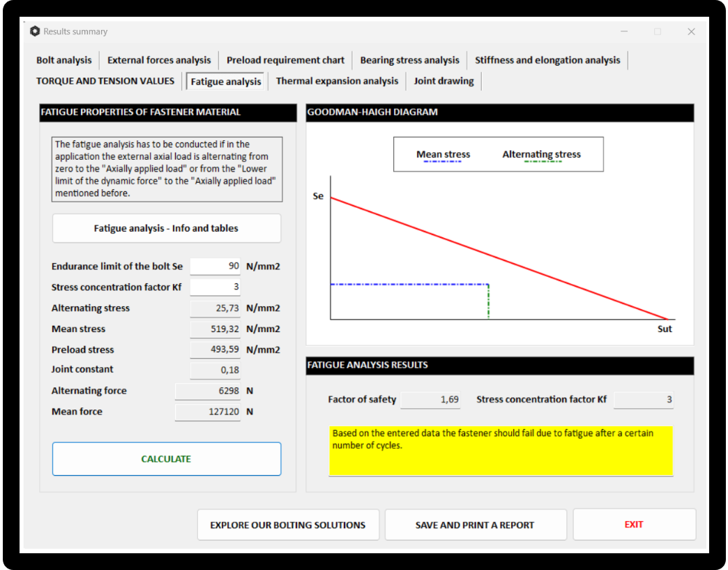This screenshot has width=728, height=570.
Task: Select the Mean force value 127120
Action: [x=208, y=412]
